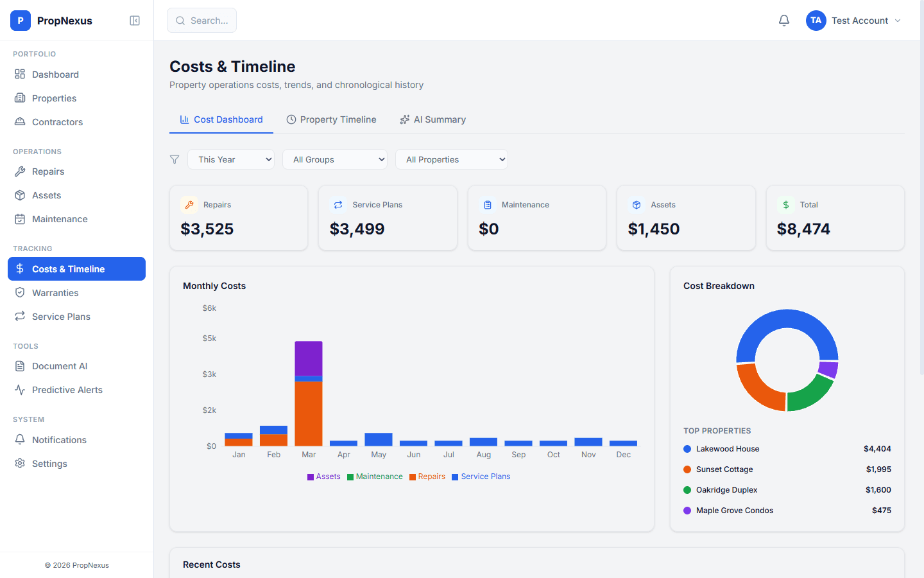The width and height of the screenshot is (924, 578).
Task: Open the All Groups dropdown
Action: 334,159
